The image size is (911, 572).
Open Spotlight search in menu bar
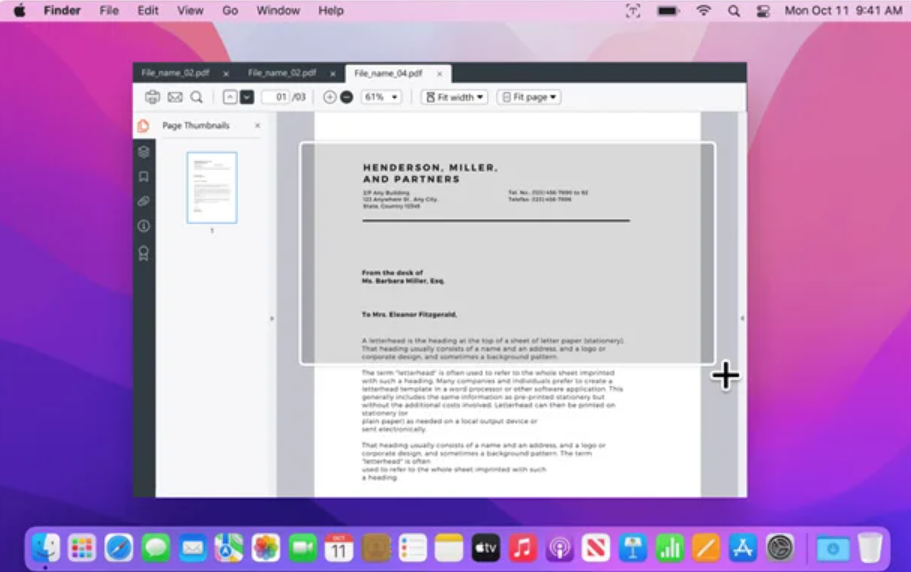(734, 10)
